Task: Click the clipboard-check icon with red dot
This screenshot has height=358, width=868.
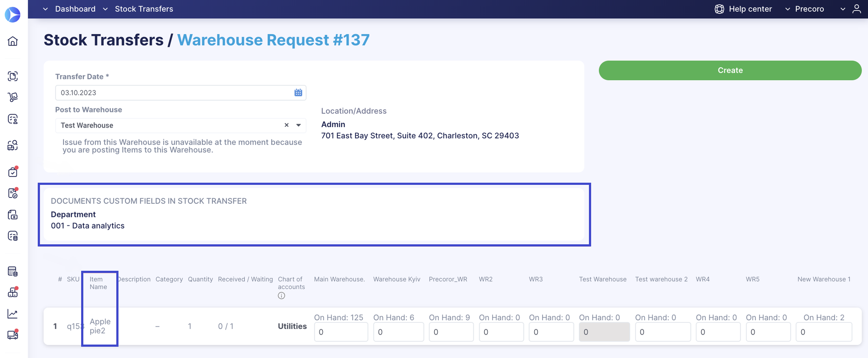Action: pyautogui.click(x=13, y=172)
